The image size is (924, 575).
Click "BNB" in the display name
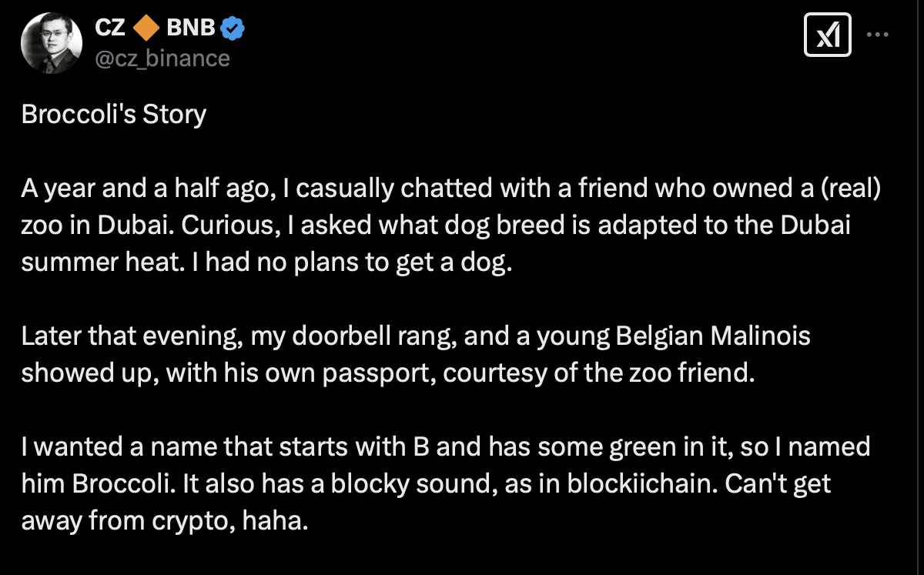pos(190,29)
